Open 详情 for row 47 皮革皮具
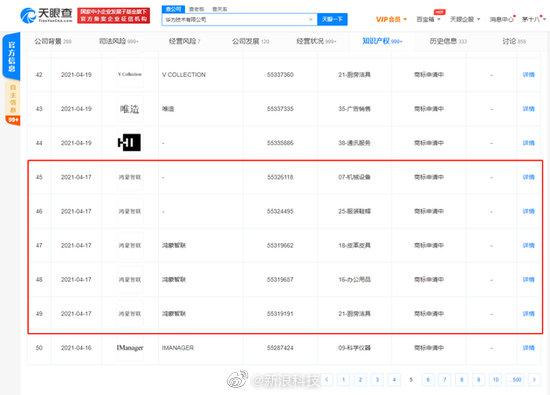550x395 pixels. 529,245
